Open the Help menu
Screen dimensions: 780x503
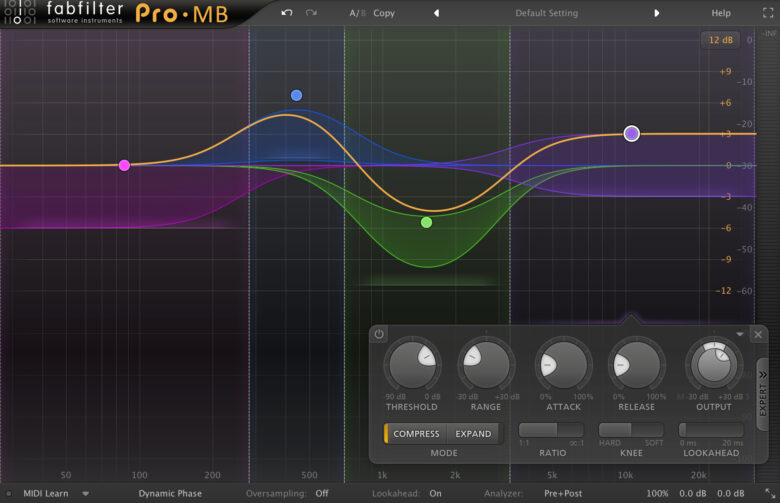pyautogui.click(x=721, y=13)
